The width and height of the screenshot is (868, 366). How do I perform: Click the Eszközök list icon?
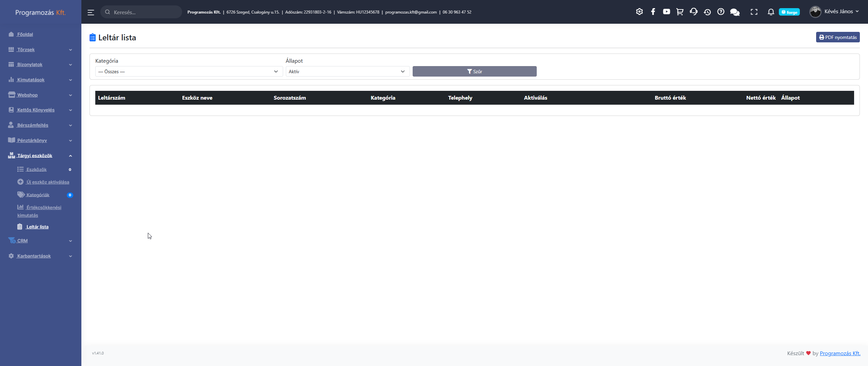click(20, 169)
